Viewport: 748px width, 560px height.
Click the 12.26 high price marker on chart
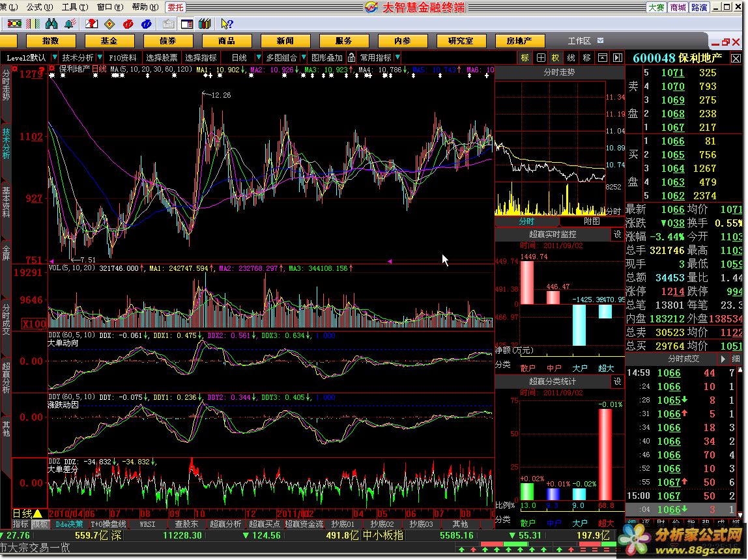(x=216, y=95)
